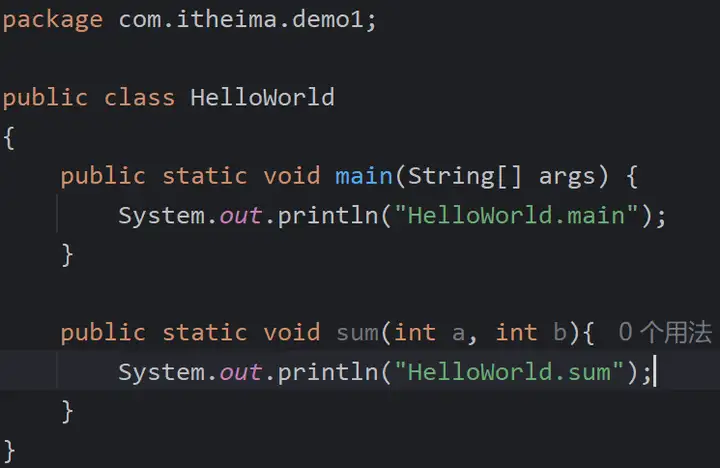Click the class keyword
The image size is (720, 468).
coord(139,97)
